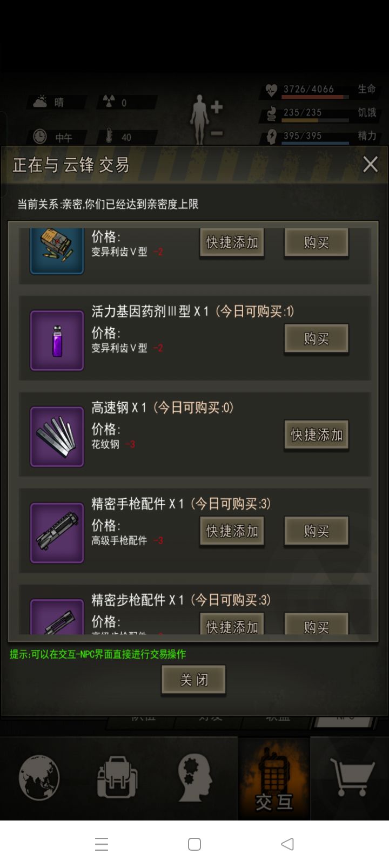The height and width of the screenshot is (868, 389).
Task: Quick-add 高速钢 with 快捷添加
Action: 316,435
